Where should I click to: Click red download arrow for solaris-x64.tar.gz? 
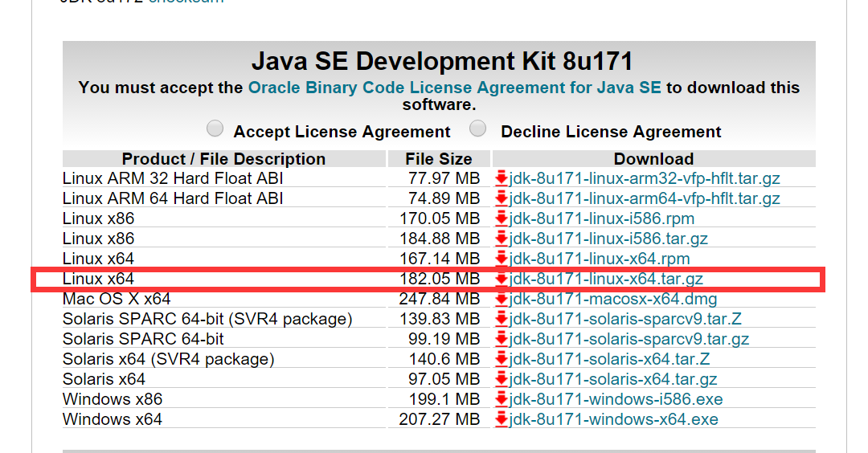(x=502, y=378)
